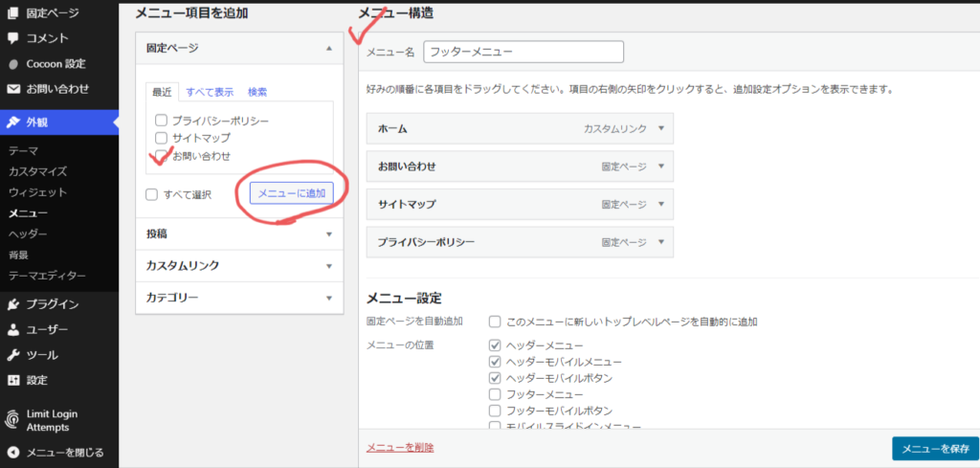This screenshot has width=980, height=468.
Task: Click the メニューを保存 button
Action: [934, 449]
